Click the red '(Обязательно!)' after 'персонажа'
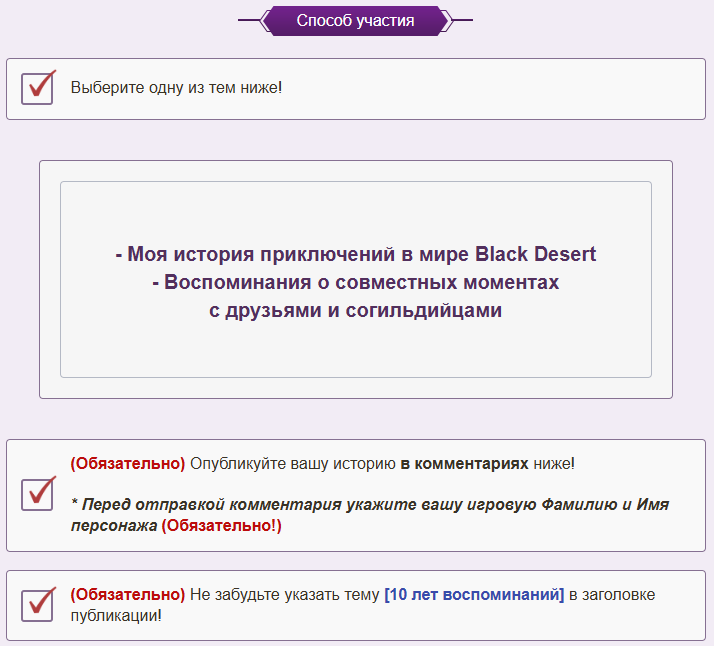This screenshot has height=646, width=714. point(222,525)
